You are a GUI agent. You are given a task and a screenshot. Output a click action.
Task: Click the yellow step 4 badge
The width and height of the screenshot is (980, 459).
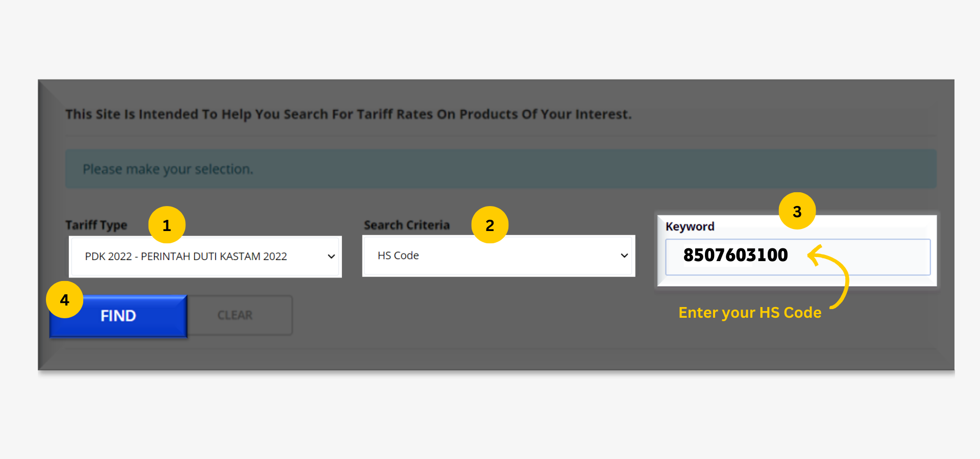(x=65, y=300)
